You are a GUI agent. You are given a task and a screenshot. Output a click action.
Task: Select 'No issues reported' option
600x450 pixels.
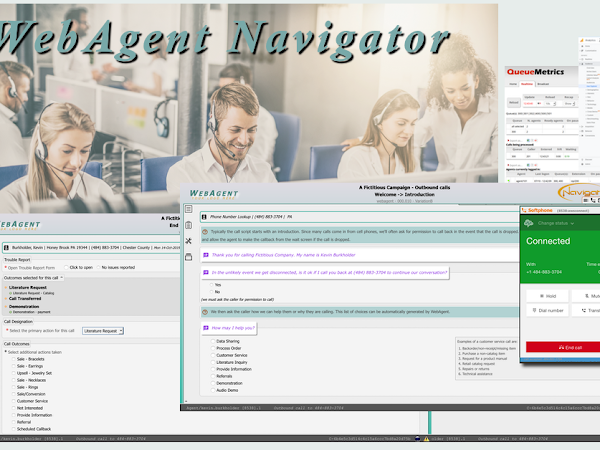[98, 267]
